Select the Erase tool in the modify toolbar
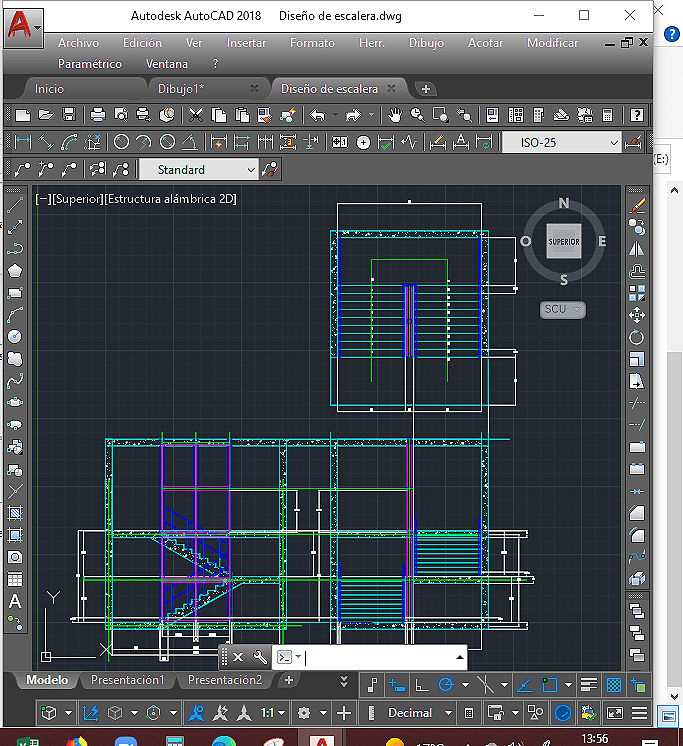This screenshot has width=683, height=746. [637, 205]
